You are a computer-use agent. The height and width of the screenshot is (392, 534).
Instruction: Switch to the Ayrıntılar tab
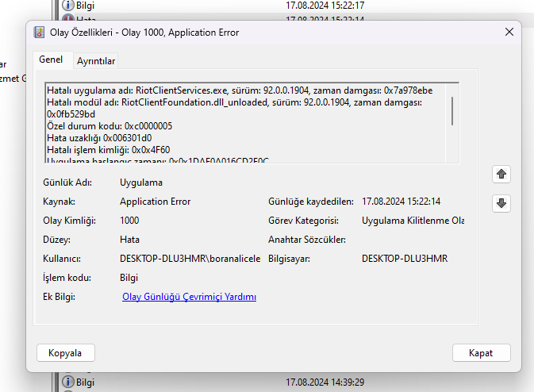click(x=96, y=61)
